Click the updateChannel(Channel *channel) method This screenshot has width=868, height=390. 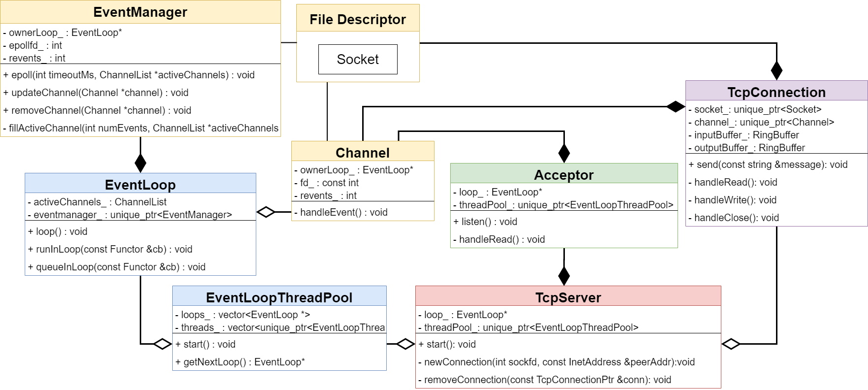(x=96, y=93)
